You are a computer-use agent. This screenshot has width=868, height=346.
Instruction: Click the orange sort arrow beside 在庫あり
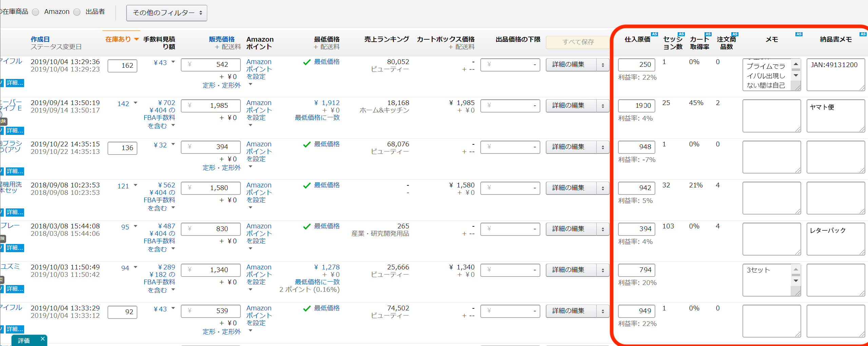(x=136, y=39)
